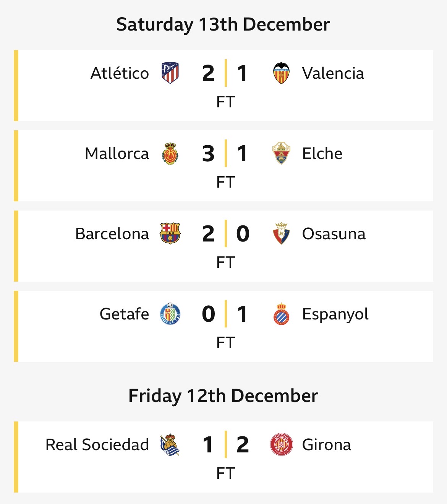Screen dimensions: 447x504
Task: Click the Barcelona club crest
Action: 170,233
